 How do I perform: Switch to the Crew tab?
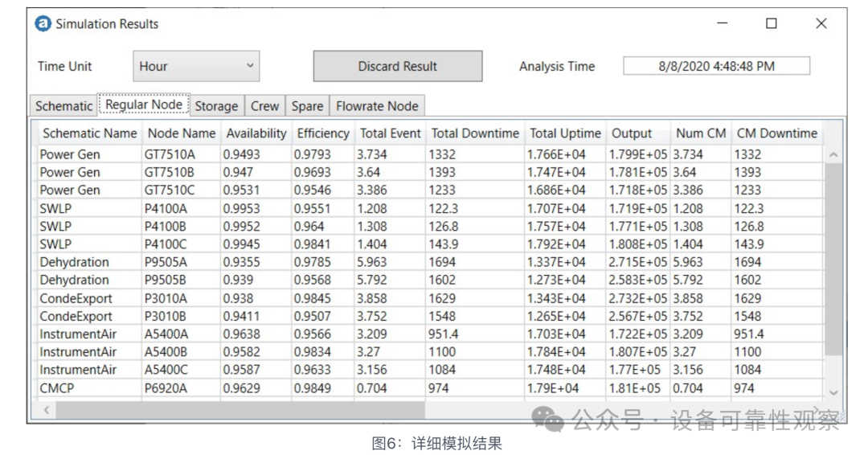264,106
